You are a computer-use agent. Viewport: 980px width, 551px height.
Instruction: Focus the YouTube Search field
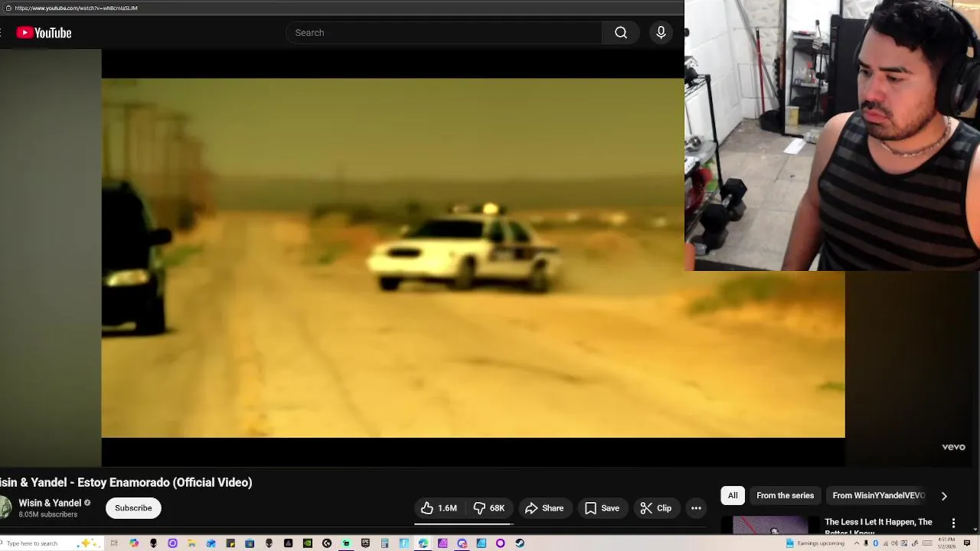444,33
